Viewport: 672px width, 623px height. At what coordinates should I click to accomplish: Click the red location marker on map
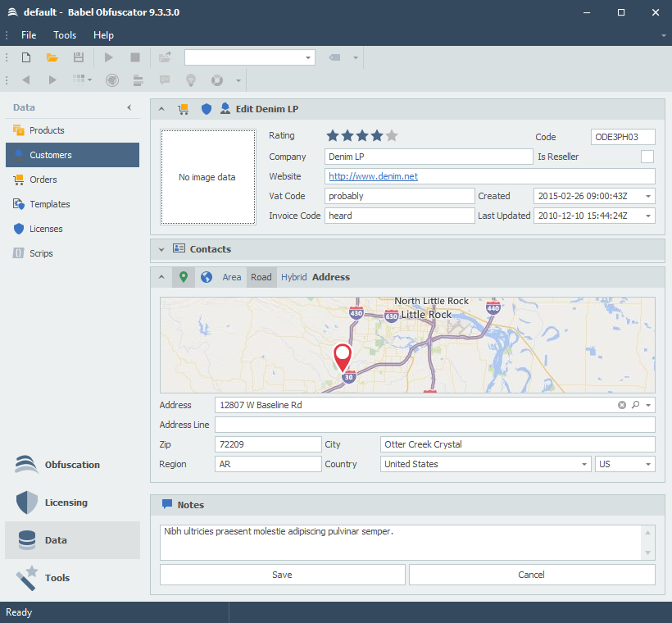tap(343, 357)
